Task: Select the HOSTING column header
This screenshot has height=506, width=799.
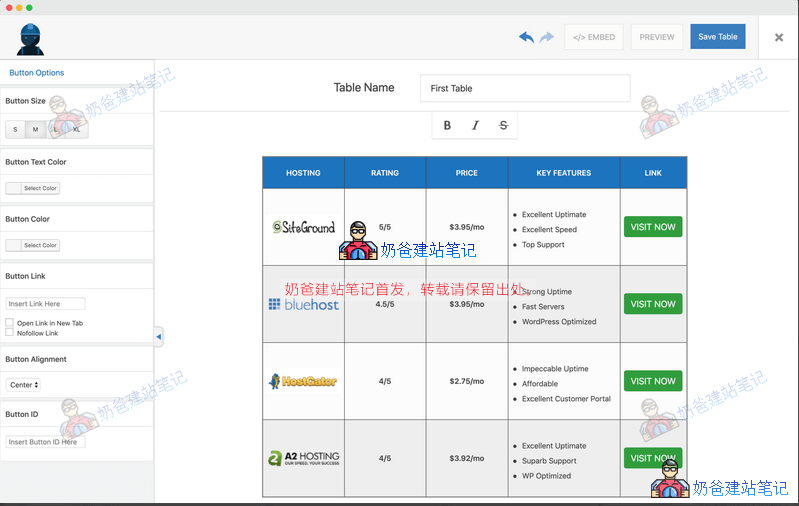Action: 303,173
